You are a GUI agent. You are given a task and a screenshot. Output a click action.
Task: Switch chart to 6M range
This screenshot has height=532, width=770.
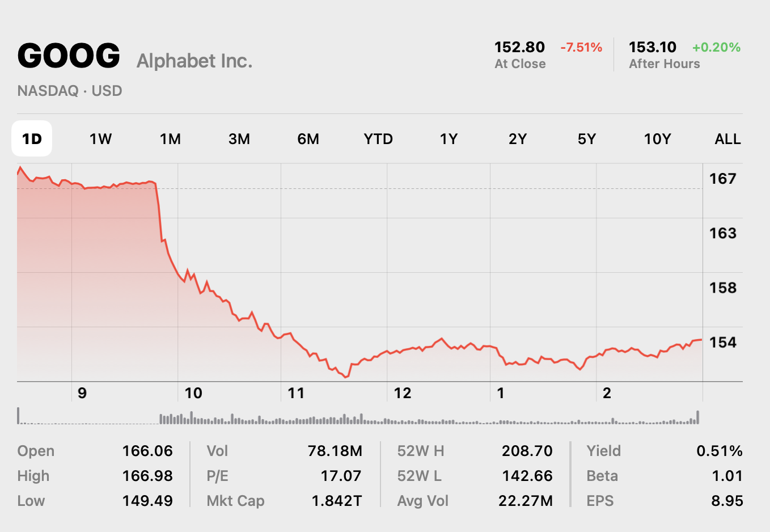(x=308, y=139)
